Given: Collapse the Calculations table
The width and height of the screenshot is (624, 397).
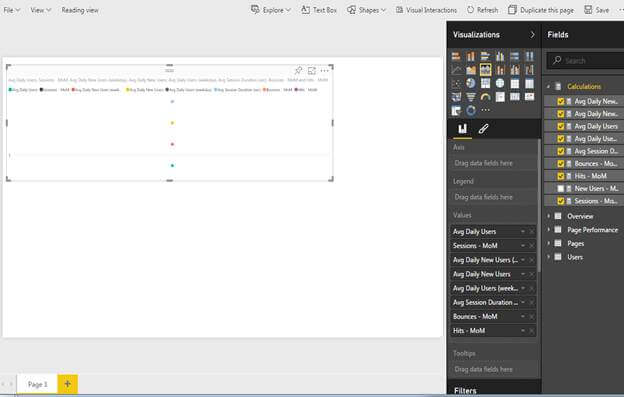Looking at the screenshot, I should click(x=548, y=86).
